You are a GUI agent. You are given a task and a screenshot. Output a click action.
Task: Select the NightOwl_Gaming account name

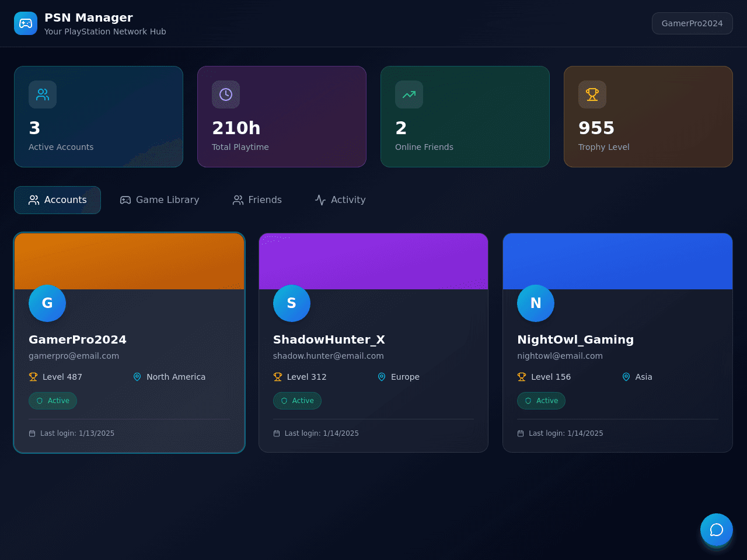(x=575, y=339)
